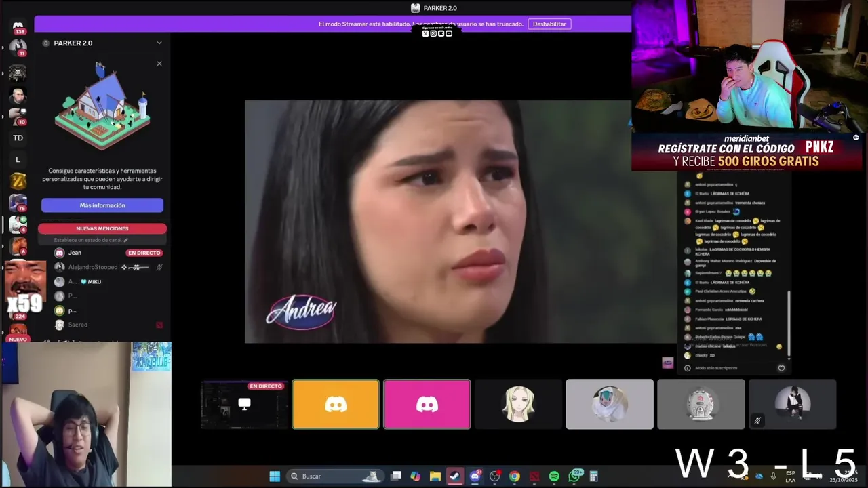Select user Jean in the voice channel

[x=75, y=253]
